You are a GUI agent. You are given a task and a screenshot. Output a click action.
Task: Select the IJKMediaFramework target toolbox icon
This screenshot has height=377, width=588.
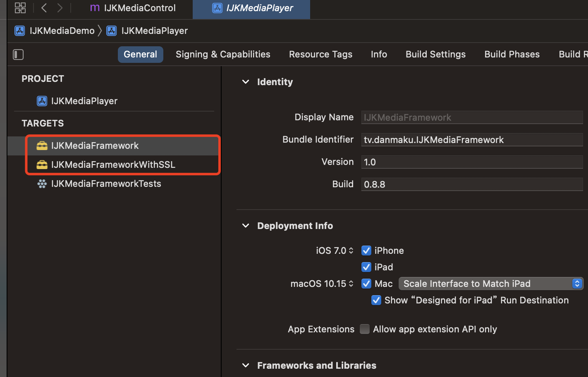click(x=42, y=146)
